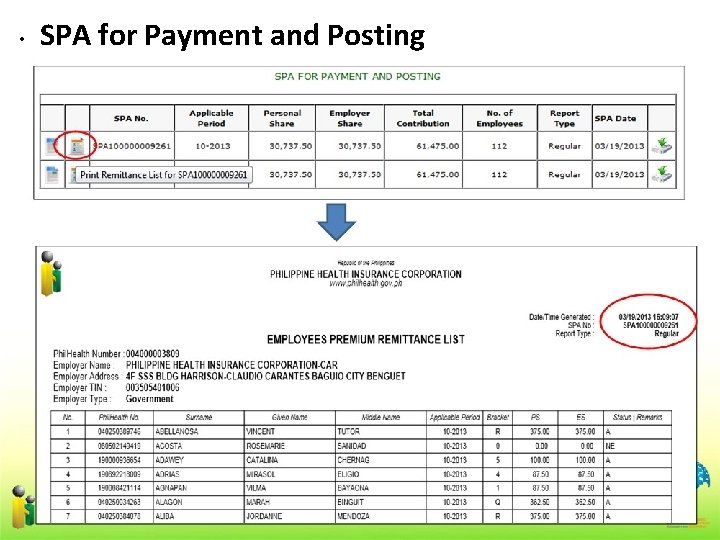Image resolution: width=720 pixels, height=540 pixels.
Task: Click Employer Type value 'Government'
Action: (x=150, y=399)
